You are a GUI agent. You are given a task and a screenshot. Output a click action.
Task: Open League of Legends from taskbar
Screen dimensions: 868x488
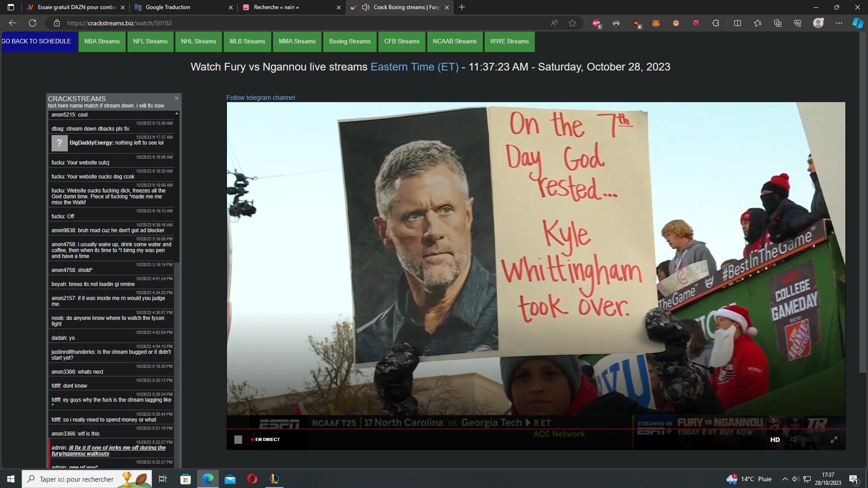tap(274, 479)
